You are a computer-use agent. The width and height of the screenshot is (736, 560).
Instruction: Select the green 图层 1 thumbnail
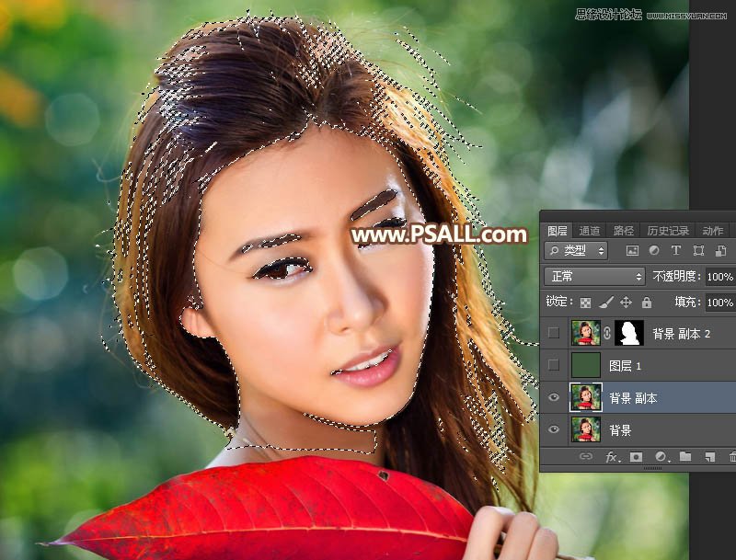[585, 365]
